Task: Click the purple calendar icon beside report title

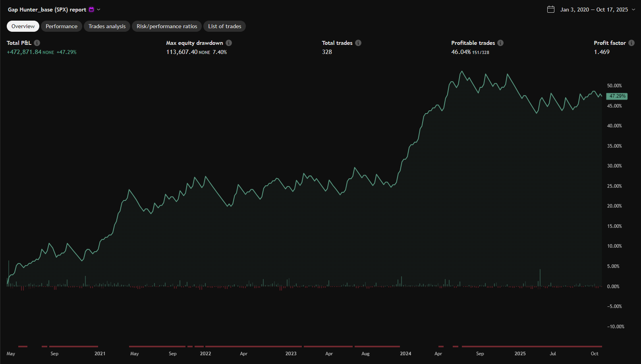Action: [91, 10]
